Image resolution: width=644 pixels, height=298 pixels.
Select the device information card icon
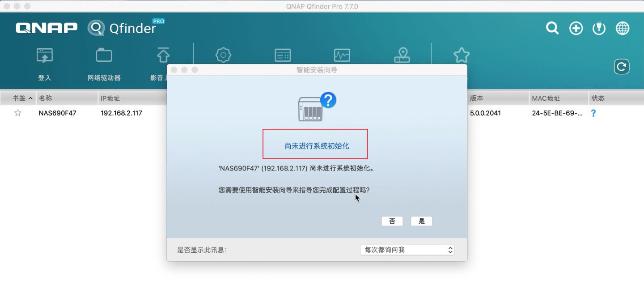coord(283,55)
